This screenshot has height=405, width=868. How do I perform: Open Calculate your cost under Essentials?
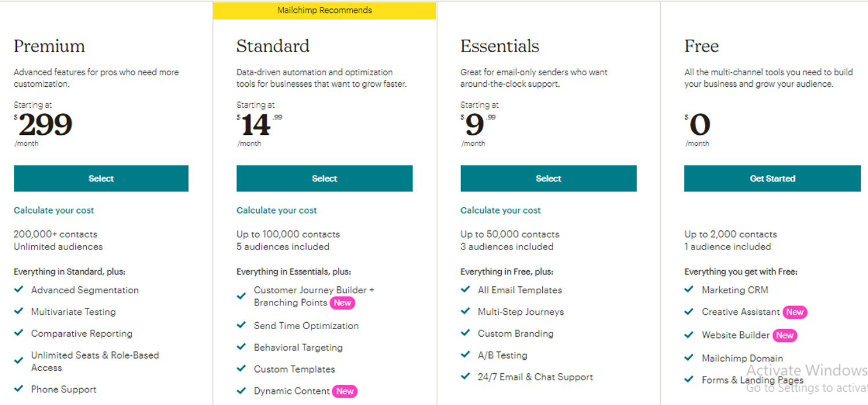coord(501,211)
